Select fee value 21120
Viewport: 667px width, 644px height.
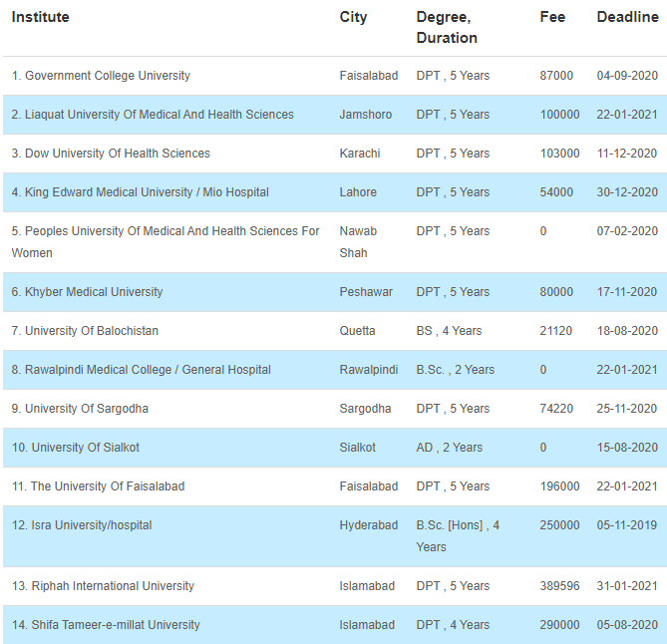pos(556,331)
